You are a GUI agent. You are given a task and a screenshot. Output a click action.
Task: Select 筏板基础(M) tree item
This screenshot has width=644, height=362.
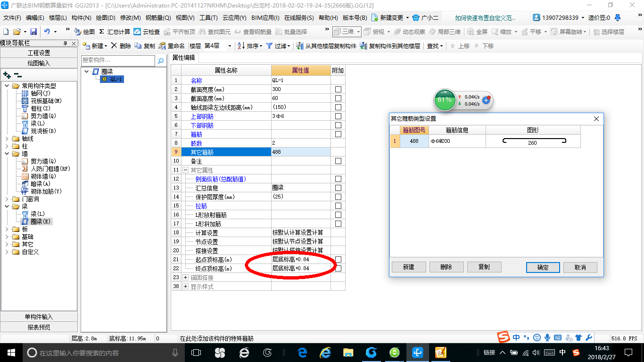point(41,101)
